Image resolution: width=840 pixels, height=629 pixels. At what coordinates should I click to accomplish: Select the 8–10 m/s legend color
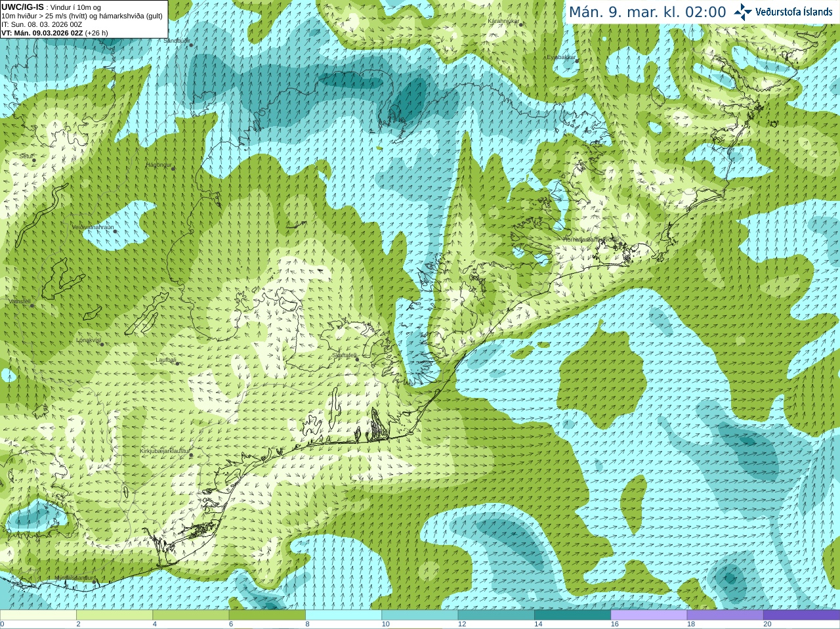(343, 615)
